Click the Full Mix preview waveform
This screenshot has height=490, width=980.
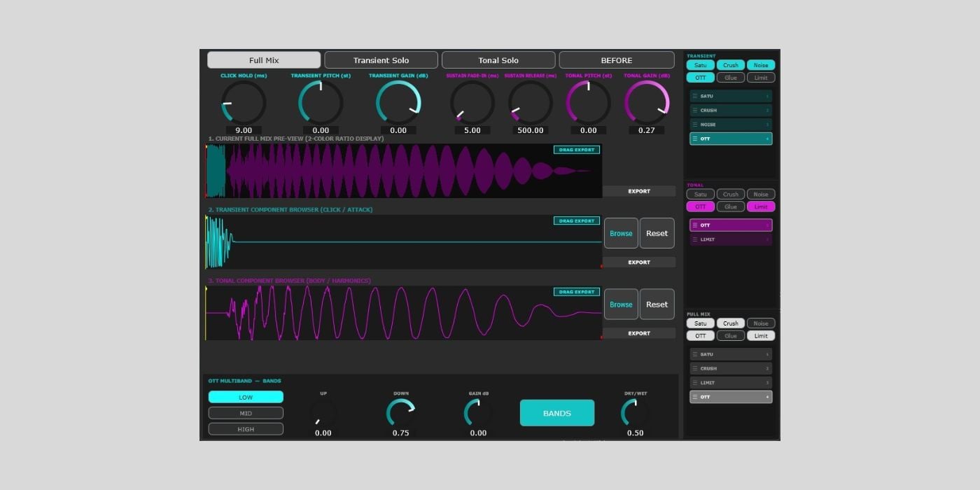coord(404,171)
